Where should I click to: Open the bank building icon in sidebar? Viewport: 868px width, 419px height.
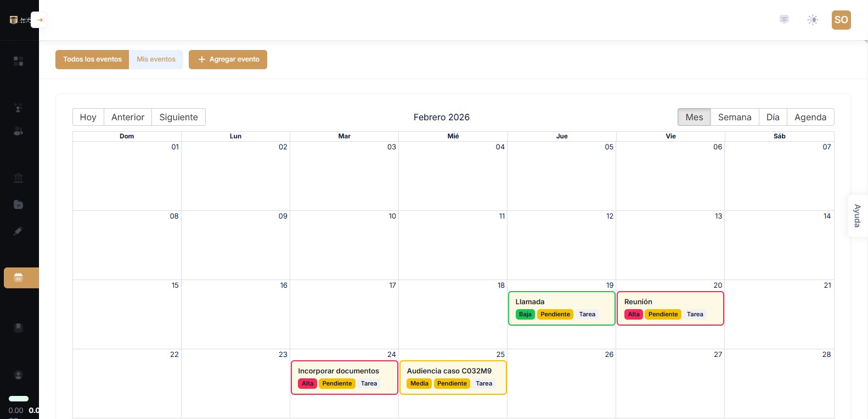pos(18,177)
